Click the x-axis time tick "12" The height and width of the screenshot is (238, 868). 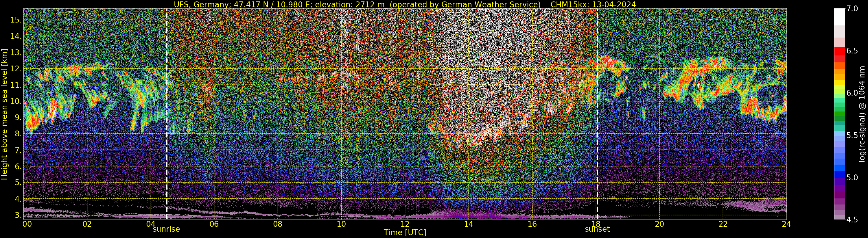405,224
